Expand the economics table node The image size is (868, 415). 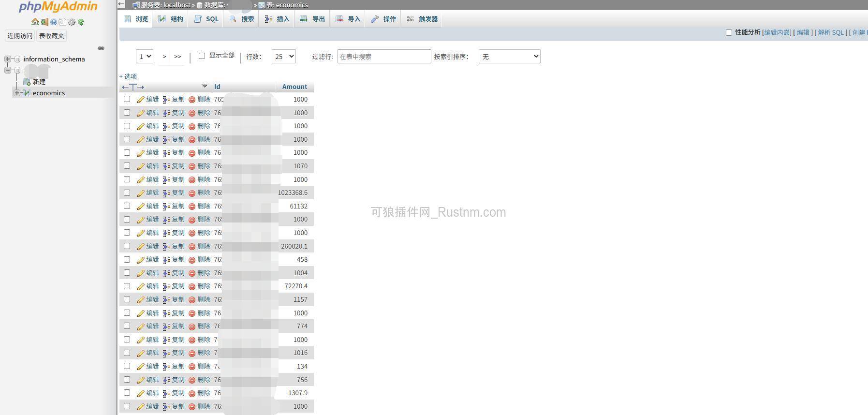(x=17, y=93)
